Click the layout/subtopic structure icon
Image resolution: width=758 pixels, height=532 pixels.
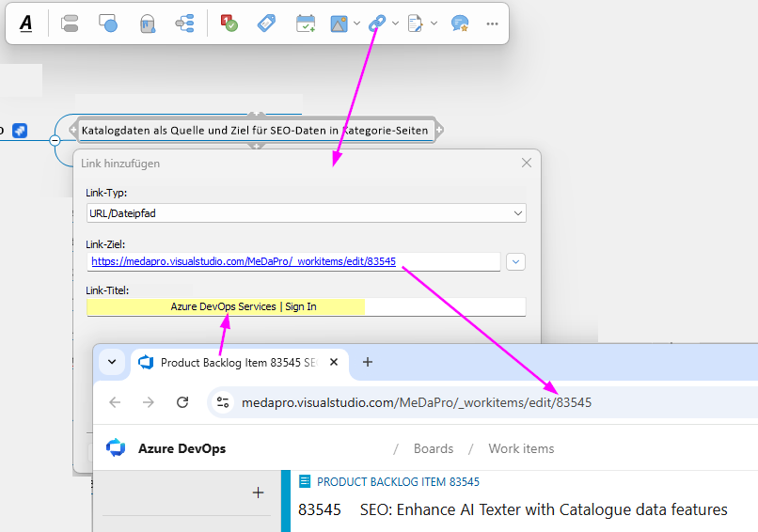tap(184, 23)
